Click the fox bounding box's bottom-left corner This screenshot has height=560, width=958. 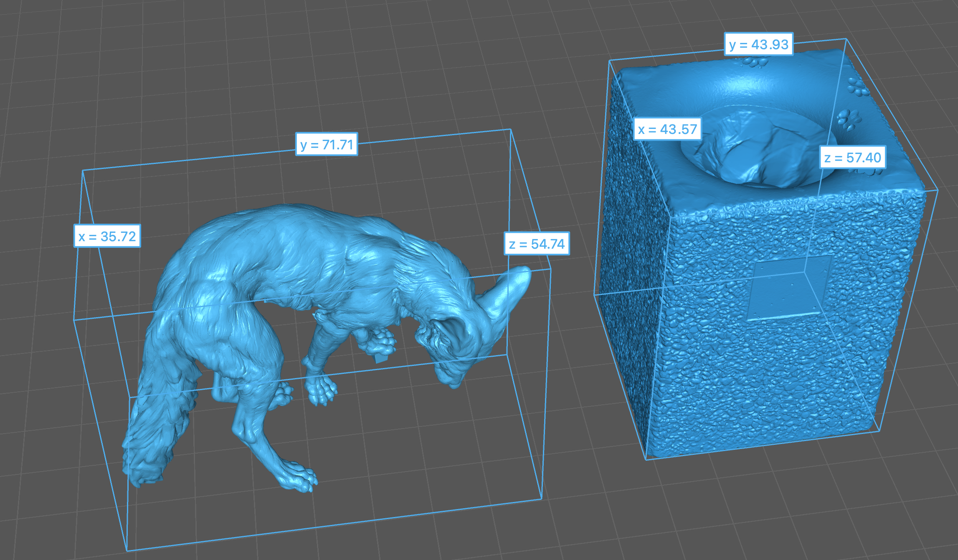(127, 550)
